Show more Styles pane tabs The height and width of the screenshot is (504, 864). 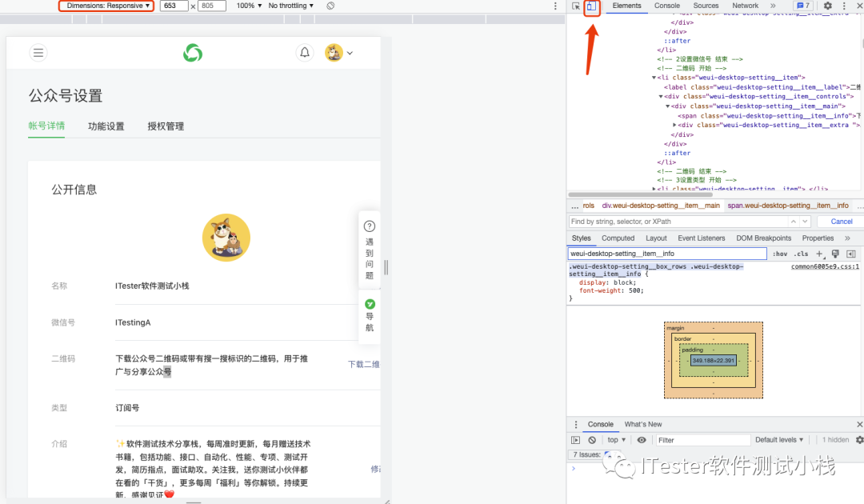click(x=847, y=238)
